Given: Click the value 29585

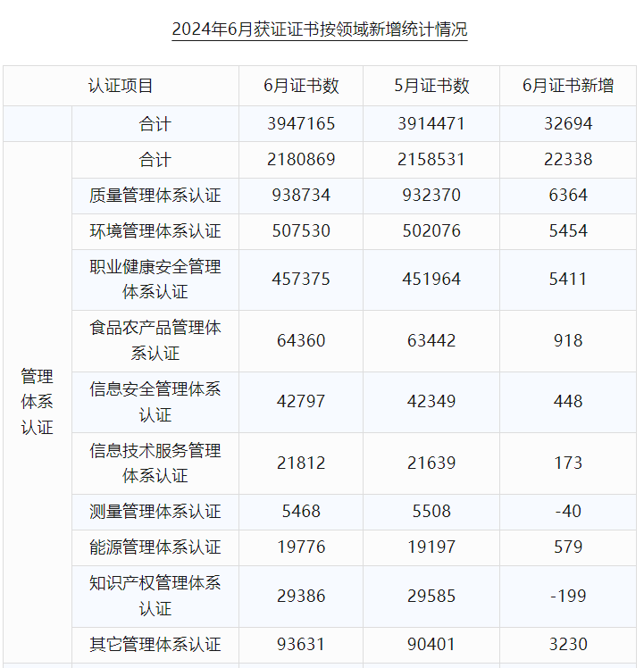Looking at the screenshot, I should click(x=431, y=596).
